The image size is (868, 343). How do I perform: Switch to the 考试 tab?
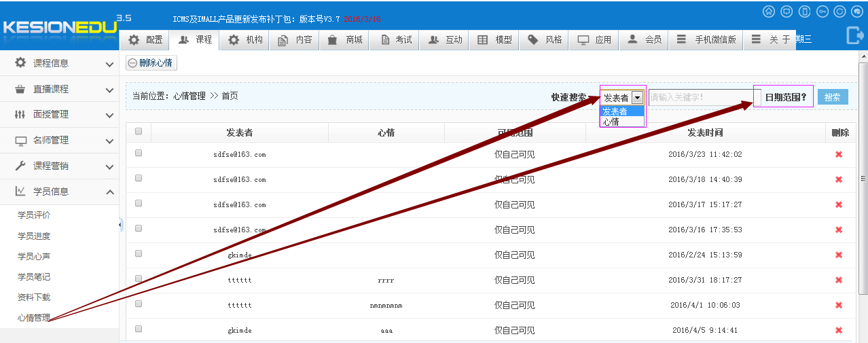pos(396,40)
